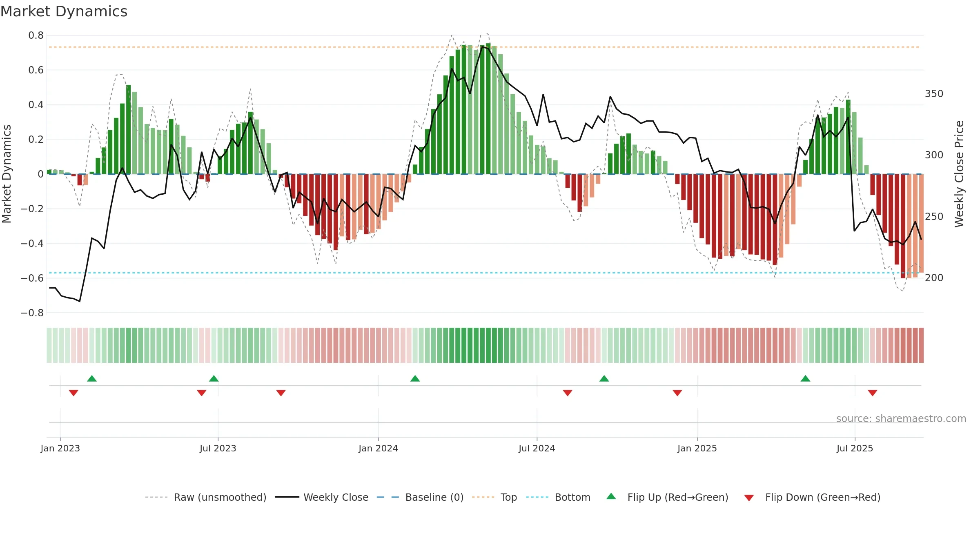Select the Flip Down marker in Sep 2023

point(281,393)
